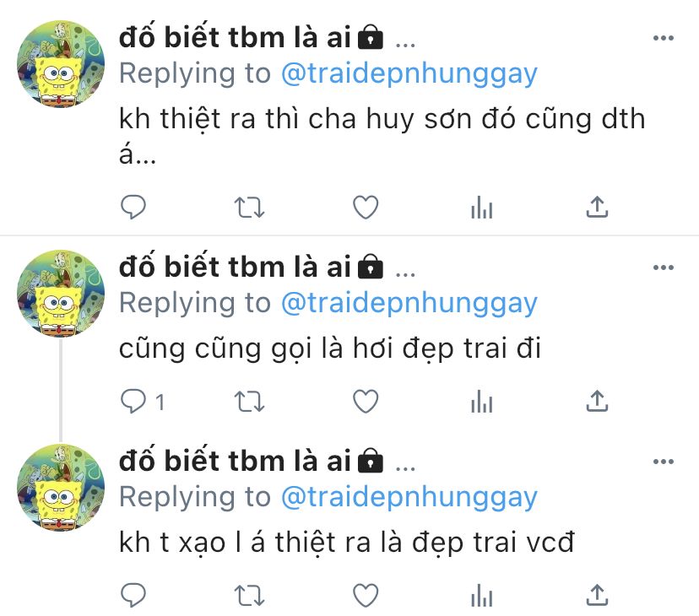
Task: Like the last tweet "đẹp trai vcđ"
Action: [x=366, y=595]
